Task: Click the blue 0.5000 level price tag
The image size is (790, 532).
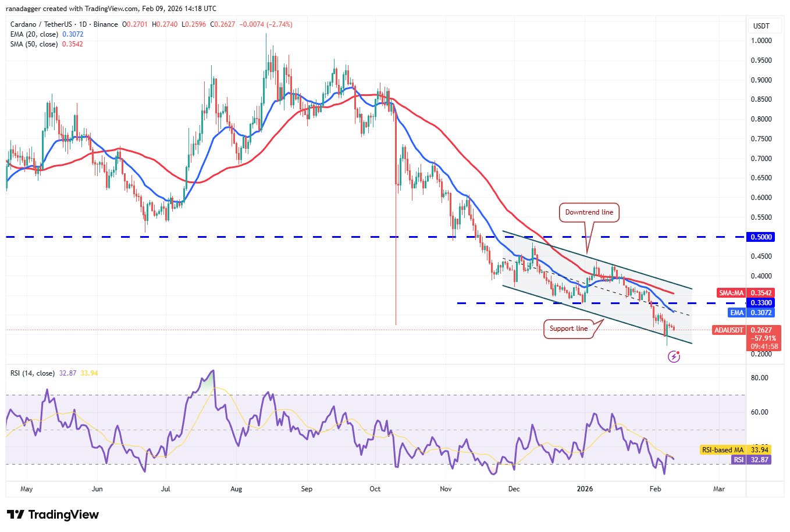Action: coord(761,237)
